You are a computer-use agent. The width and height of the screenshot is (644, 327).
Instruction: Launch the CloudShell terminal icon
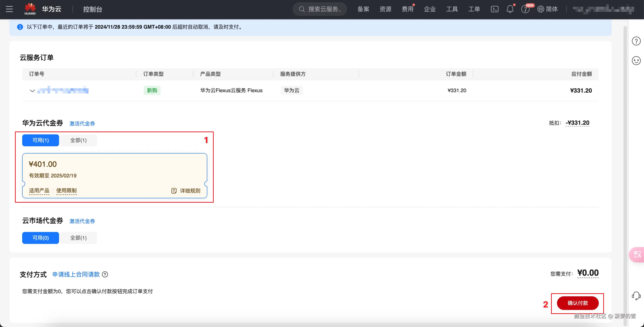[x=495, y=9]
